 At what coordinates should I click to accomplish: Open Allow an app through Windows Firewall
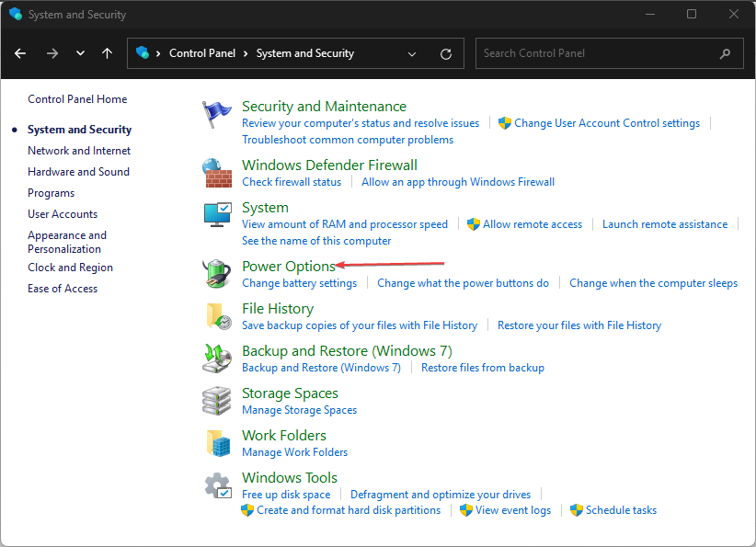pyautogui.click(x=458, y=182)
